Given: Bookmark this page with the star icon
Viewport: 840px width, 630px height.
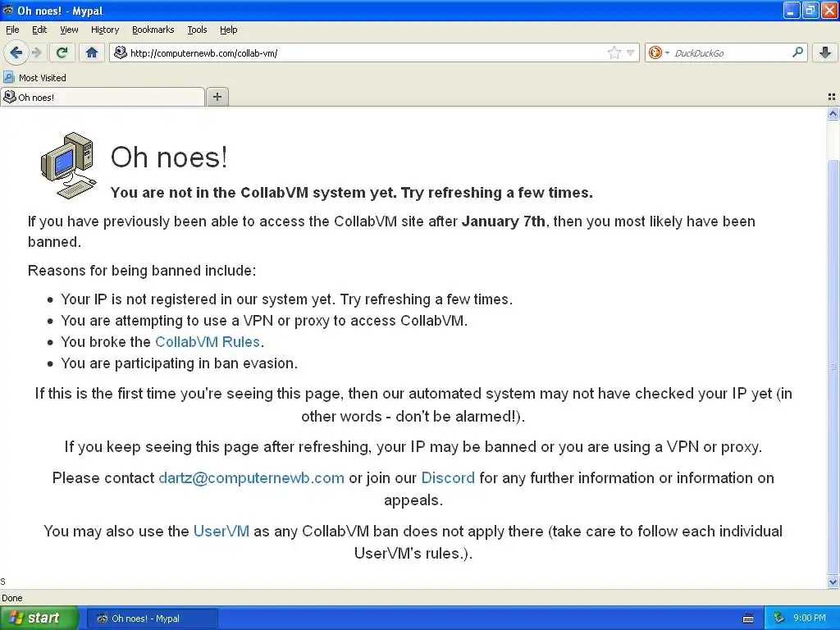Looking at the screenshot, I should (x=614, y=52).
